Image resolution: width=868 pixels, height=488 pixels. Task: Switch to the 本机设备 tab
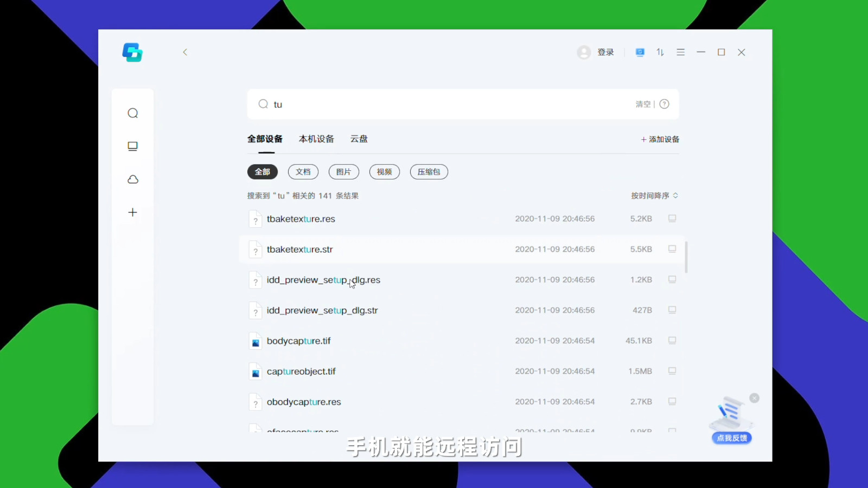[316, 139]
